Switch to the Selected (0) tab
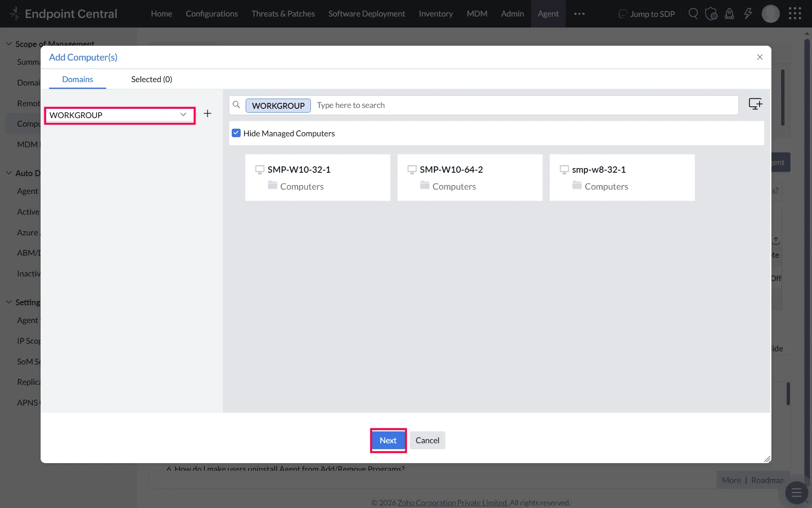This screenshot has width=812, height=508. (151, 79)
